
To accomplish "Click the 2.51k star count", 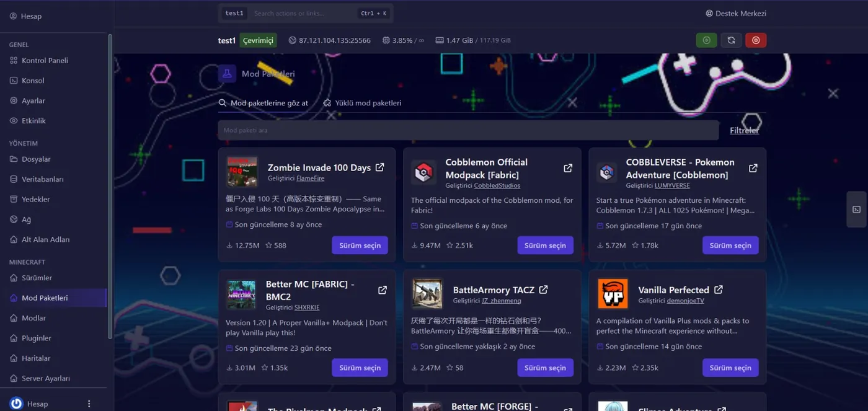I will [459, 245].
